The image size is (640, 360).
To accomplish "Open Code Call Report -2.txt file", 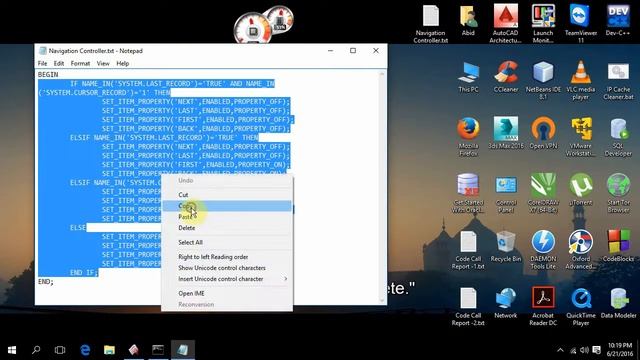I will pyautogui.click(x=468, y=306).
